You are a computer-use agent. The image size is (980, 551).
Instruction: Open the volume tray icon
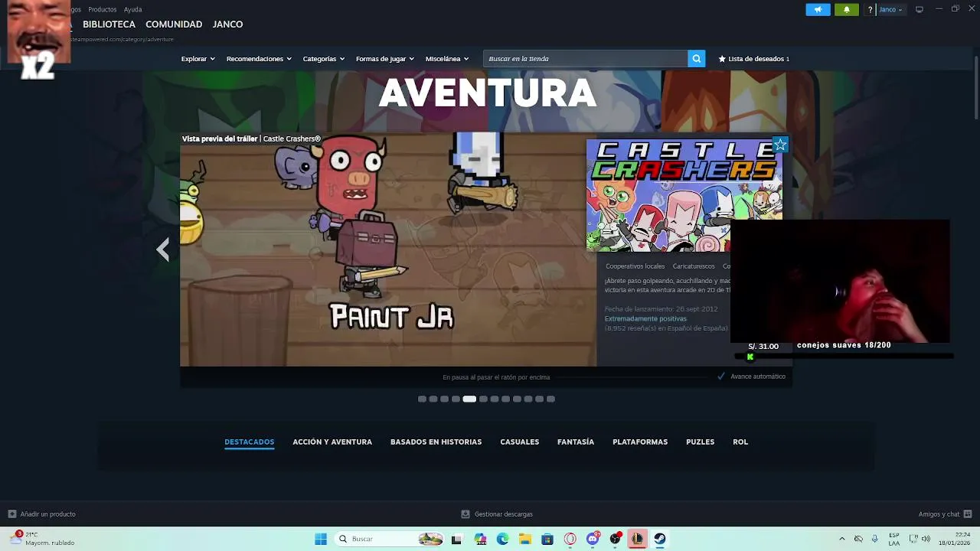(926, 539)
